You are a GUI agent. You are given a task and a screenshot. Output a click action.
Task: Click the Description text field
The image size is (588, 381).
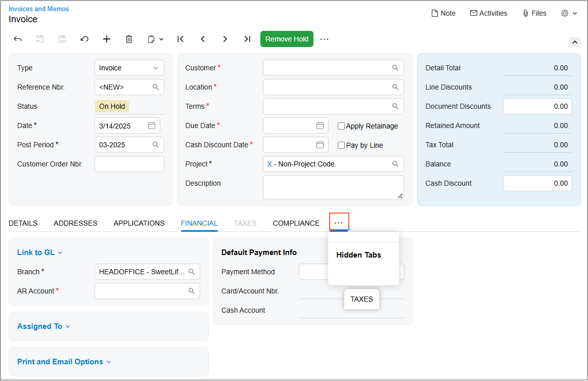[333, 187]
